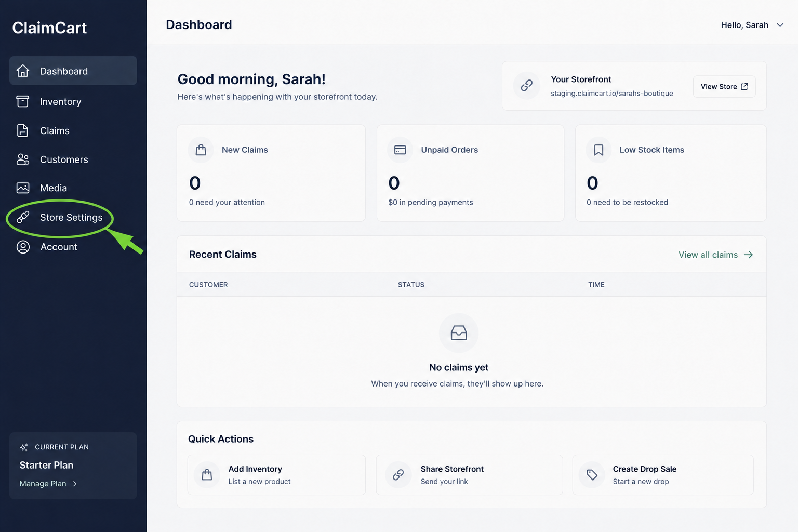Image resolution: width=798 pixels, height=532 pixels.
Task: Click '$0 in pending payments' text
Action: click(431, 202)
